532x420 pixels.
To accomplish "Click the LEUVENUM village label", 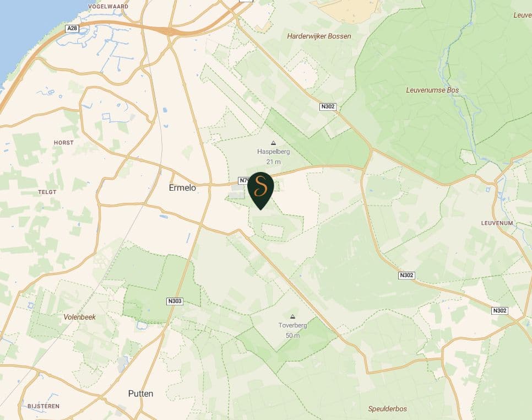I will click(x=497, y=223).
